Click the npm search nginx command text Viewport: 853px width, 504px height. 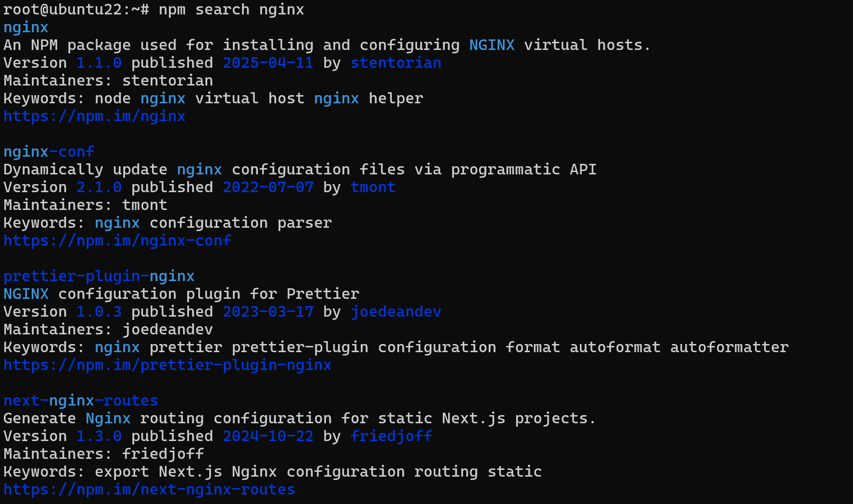click(x=231, y=10)
